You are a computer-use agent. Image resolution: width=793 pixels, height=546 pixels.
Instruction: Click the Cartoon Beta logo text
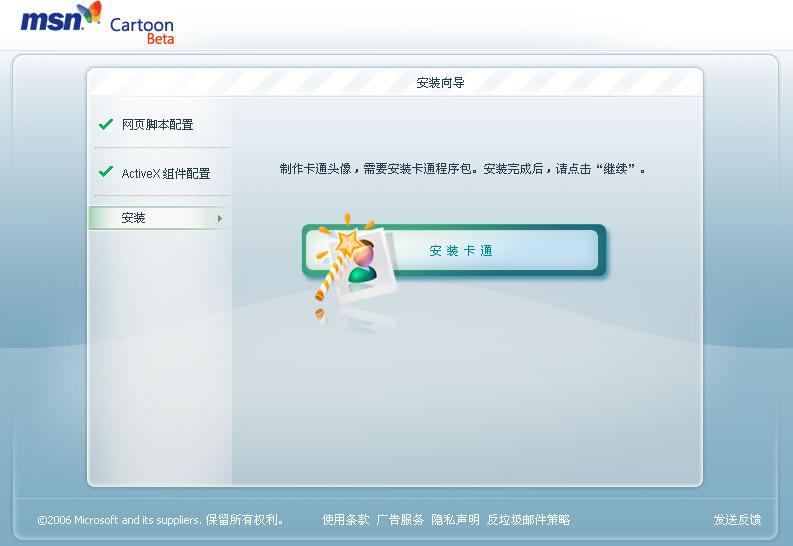[x=142, y=30]
